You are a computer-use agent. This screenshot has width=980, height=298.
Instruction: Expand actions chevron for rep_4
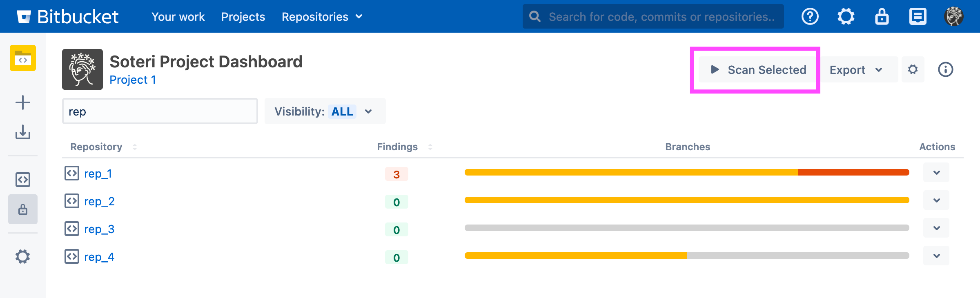pos(936,256)
